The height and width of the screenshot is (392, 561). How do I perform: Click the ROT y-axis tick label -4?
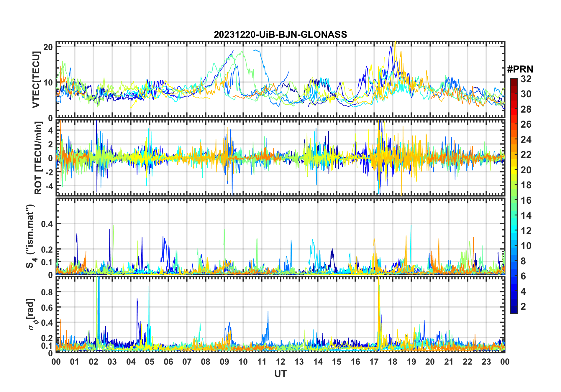click(49, 186)
